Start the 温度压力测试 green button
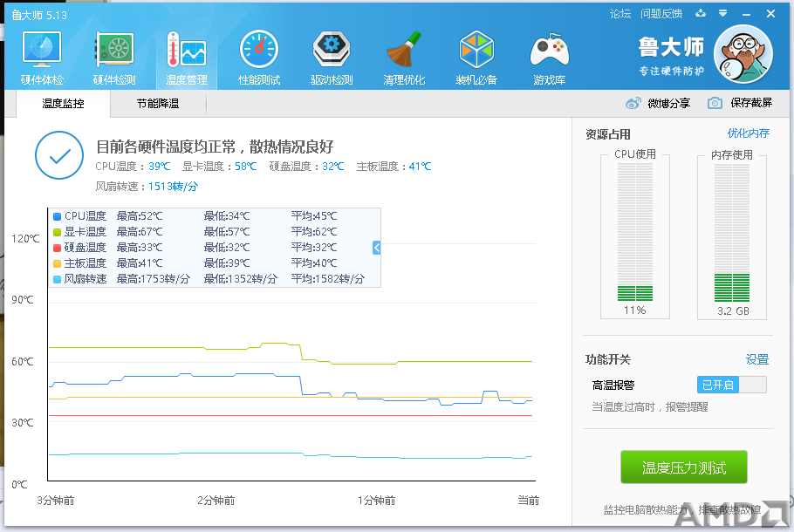The height and width of the screenshot is (532, 794). coord(683,467)
